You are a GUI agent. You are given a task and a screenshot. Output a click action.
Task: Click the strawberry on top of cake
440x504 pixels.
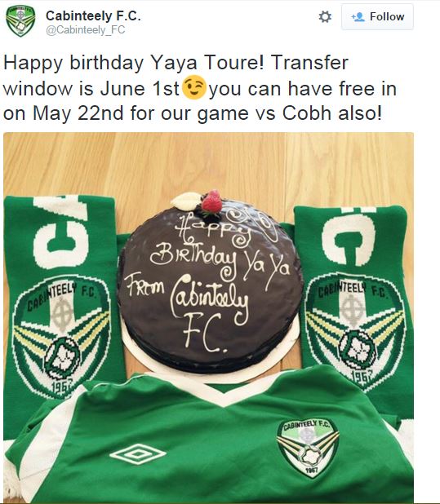pyautogui.click(x=212, y=202)
